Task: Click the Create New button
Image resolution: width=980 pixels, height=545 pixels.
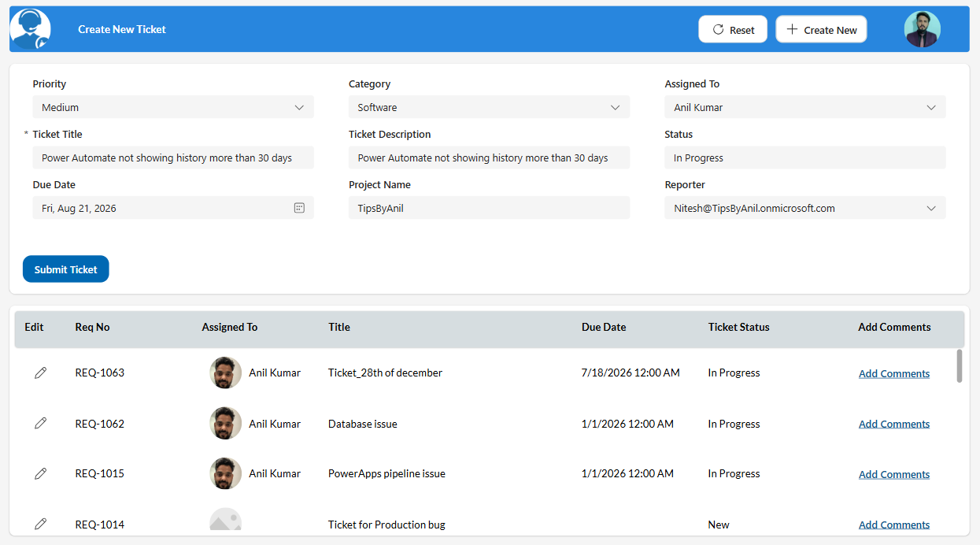Action: pos(821,30)
